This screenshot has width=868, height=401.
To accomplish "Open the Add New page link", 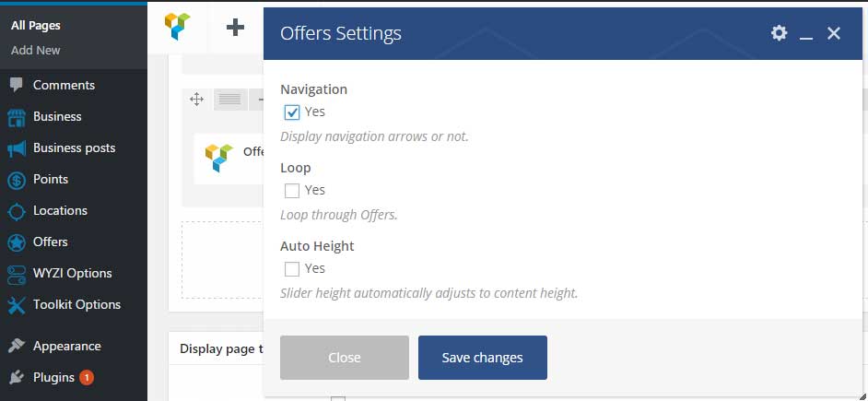I will pos(35,51).
